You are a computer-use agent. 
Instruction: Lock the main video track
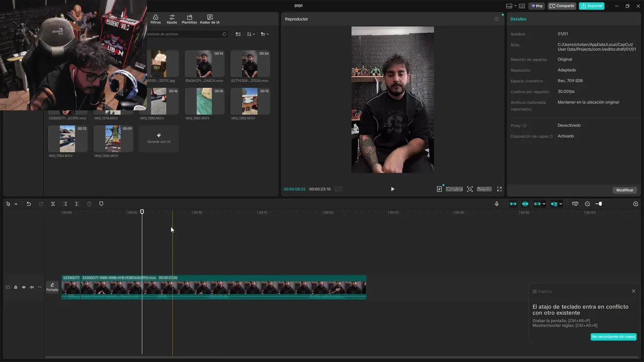pyautogui.click(x=16, y=287)
